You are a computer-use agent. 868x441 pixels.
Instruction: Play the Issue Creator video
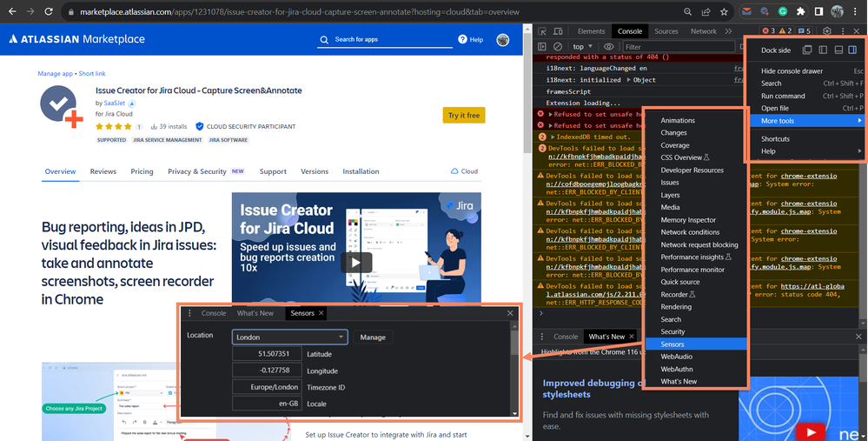(356, 263)
